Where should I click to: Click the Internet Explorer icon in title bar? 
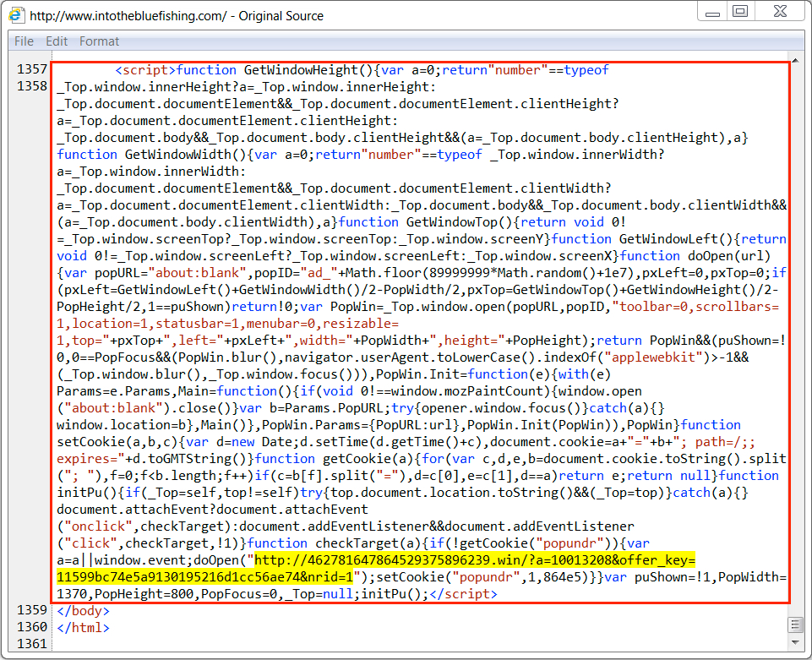(17, 15)
